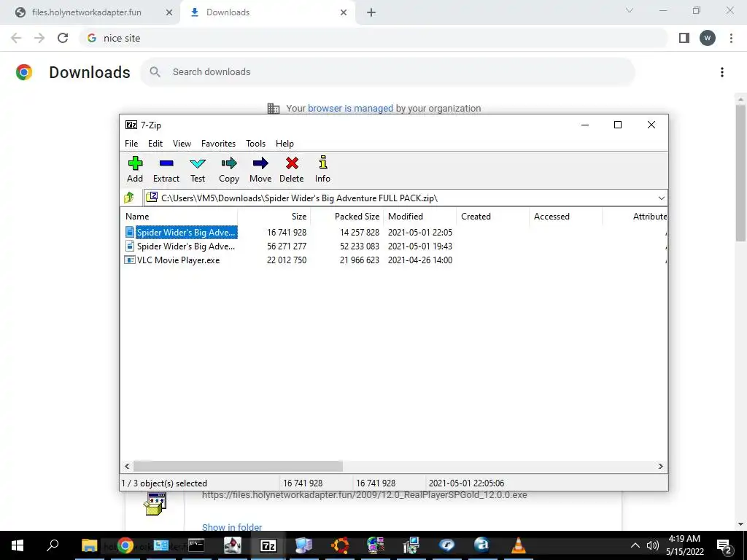Image resolution: width=747 pixels, height=560 pixels.
Task: Open the Tools menu
Action: point(255,144)
